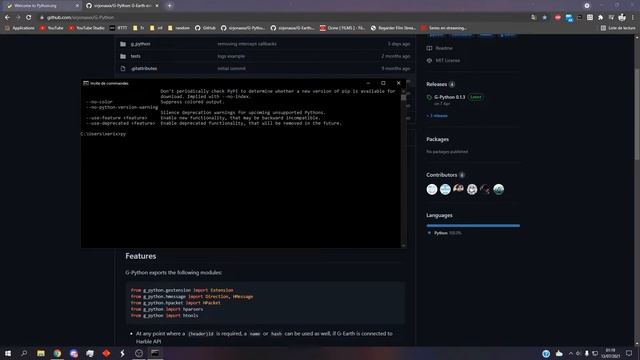Open the Chrome extensions puzzle icon

[x=600, y=18]
